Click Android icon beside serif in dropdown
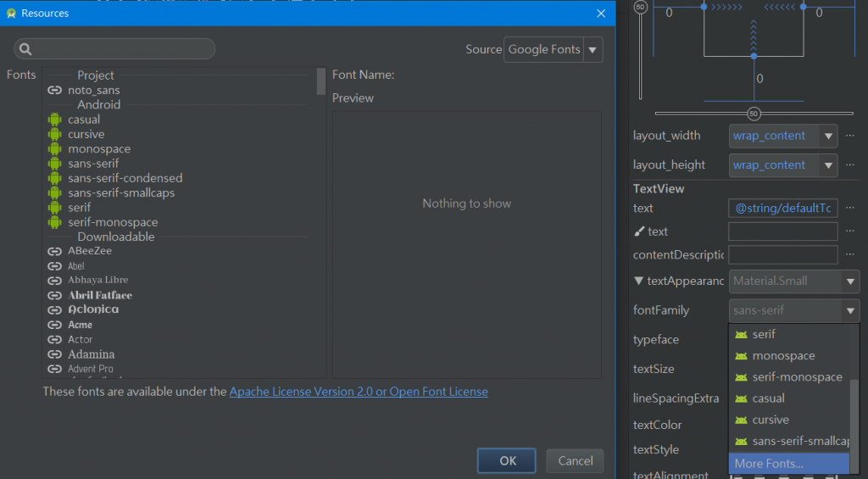The width and height of the screenshot is (868, 479). [x=741, y=335]
